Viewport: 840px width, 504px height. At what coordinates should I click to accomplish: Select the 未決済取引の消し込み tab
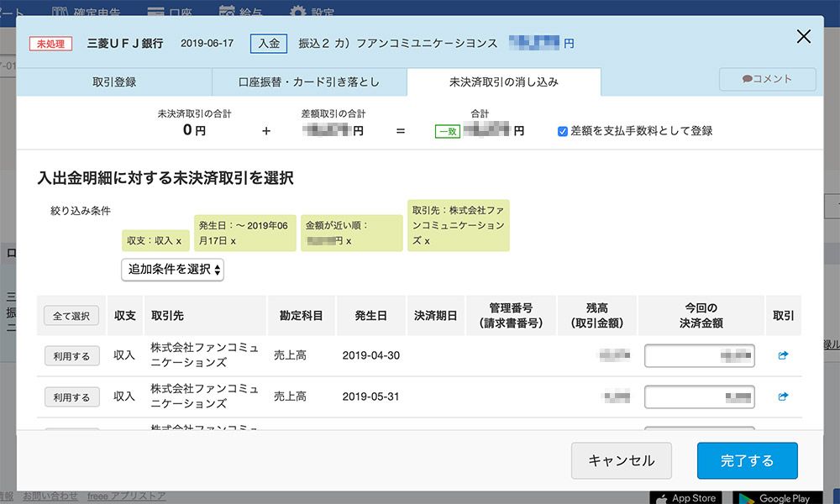[x=503, y=82]
